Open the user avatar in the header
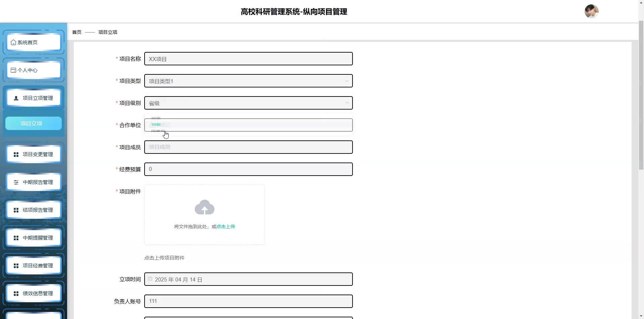 point(592,11)
